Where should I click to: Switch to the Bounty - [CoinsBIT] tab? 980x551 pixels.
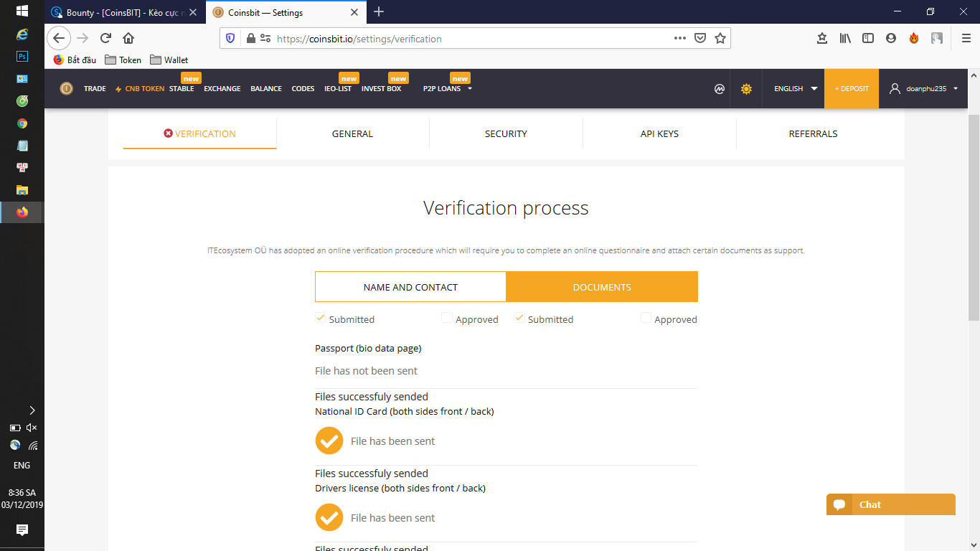123,12
